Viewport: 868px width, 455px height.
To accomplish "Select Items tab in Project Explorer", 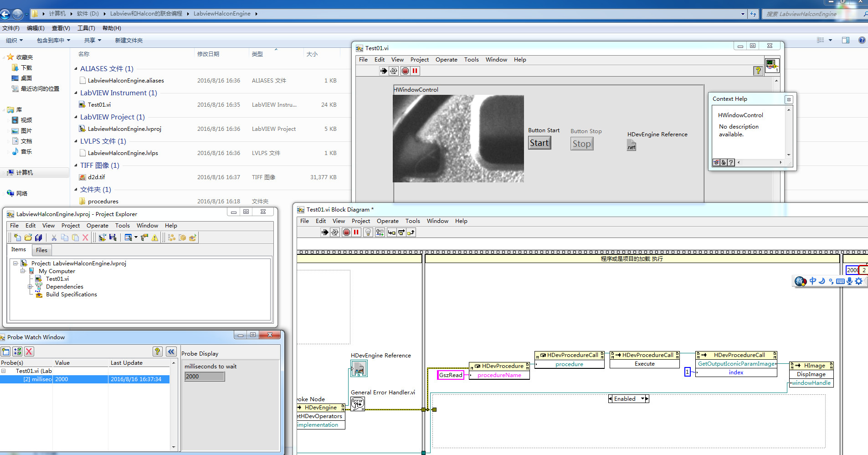I will point(19,249).
